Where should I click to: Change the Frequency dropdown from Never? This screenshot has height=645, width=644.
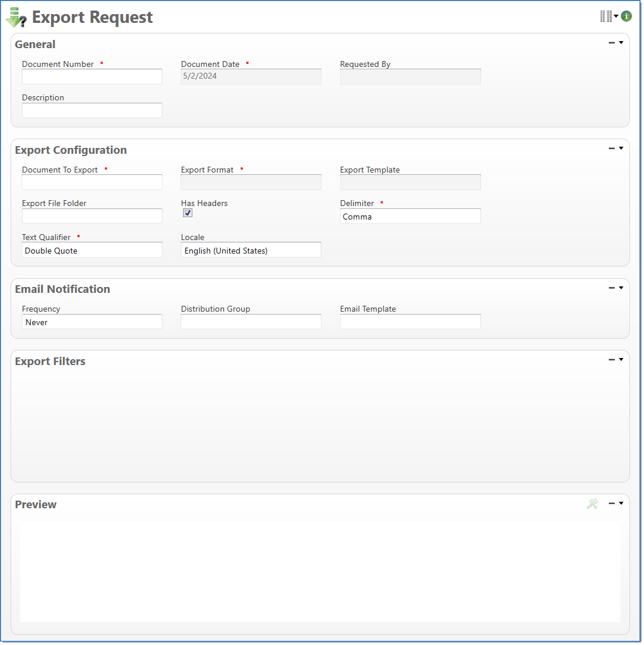click(x=92, y=322)
